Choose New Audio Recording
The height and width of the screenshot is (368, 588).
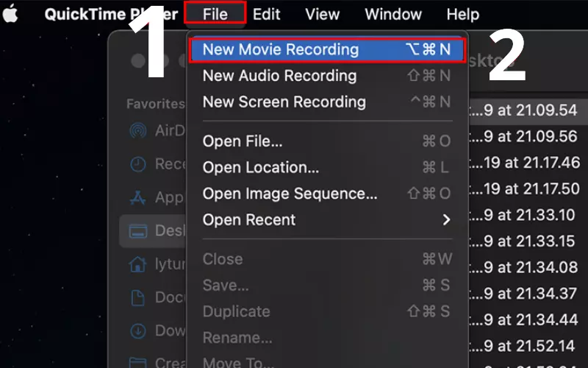pos(326,76)
